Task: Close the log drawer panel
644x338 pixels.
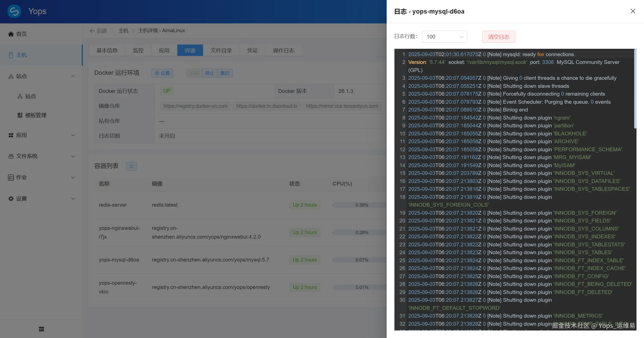Action: pos(633,11)
